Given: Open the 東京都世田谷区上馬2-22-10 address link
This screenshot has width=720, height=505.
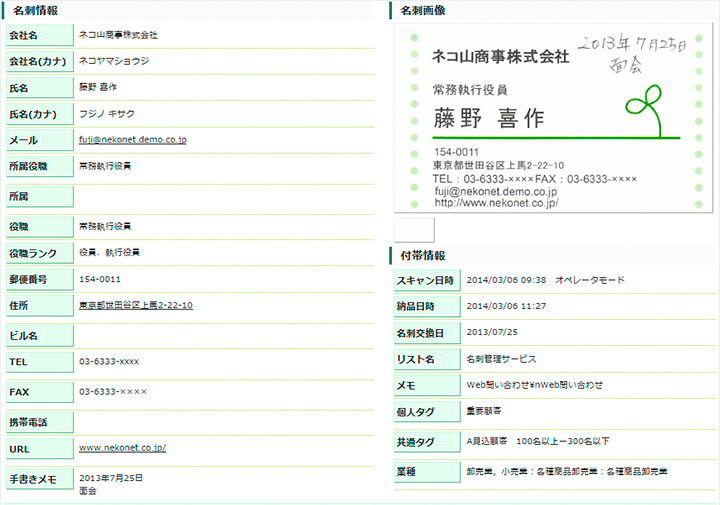Looking at the screenshot, I should [x=135, y=305].
